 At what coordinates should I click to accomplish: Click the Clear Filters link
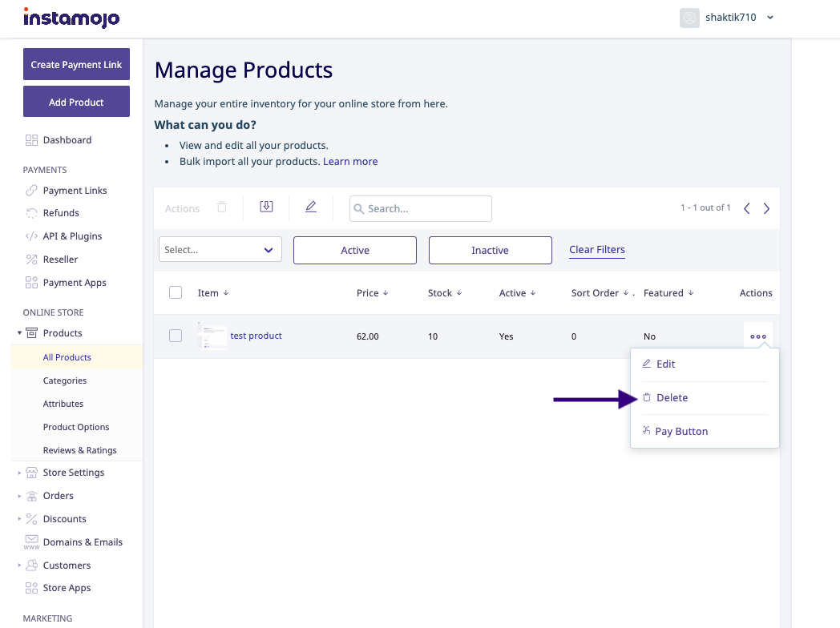597,249
